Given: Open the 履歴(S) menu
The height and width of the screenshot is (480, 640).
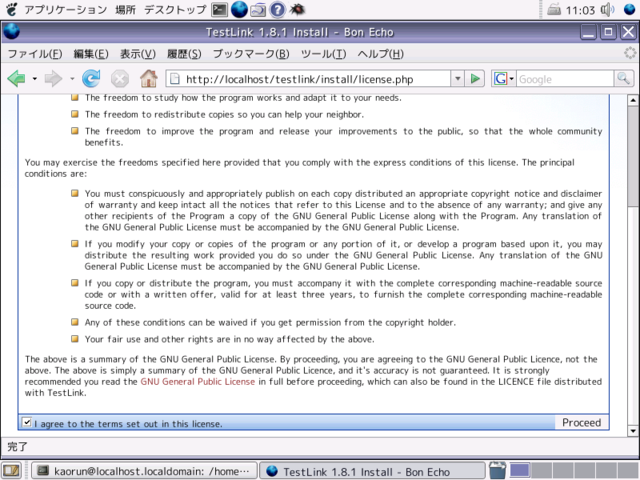Looking at the screenshot, I should click(184, 54).
